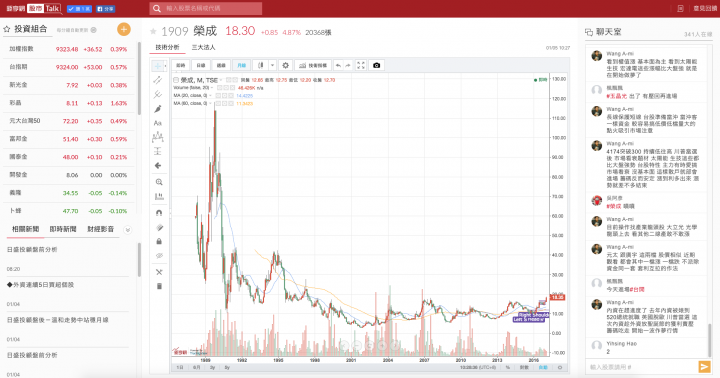720x378 pixels.
Task: Open MA (20, close, 0) legend dropdown
Action: (211, 96)
